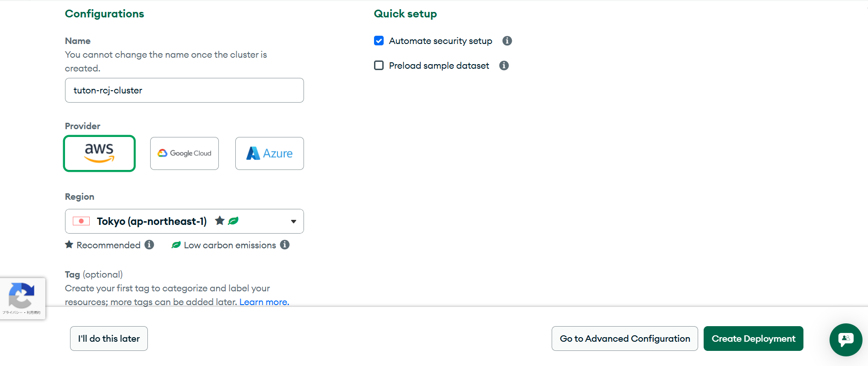
Task: Click info icon beside Preload sample dataset
Action: [504, 66]
